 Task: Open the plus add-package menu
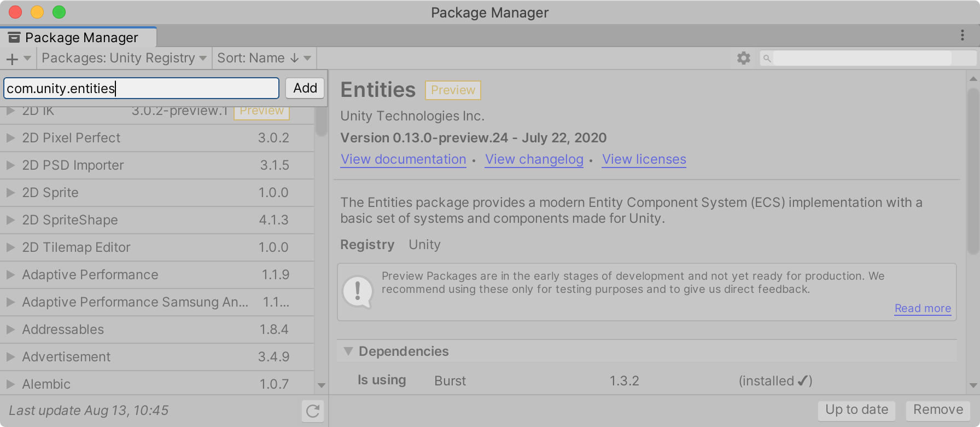[18, 58]
